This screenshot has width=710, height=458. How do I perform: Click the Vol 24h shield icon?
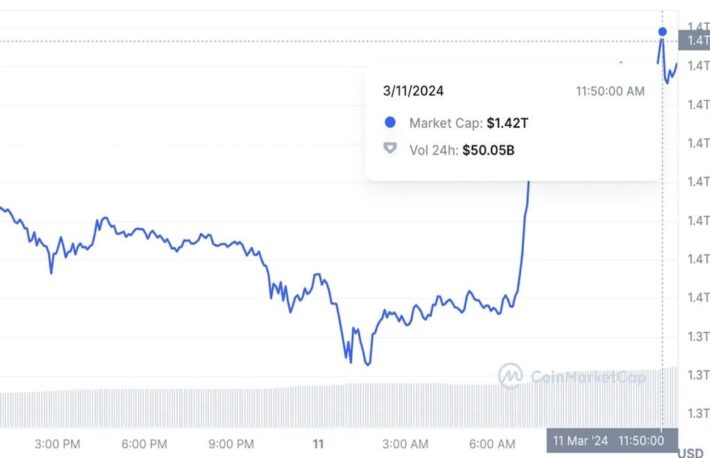(x=390, y=149)
